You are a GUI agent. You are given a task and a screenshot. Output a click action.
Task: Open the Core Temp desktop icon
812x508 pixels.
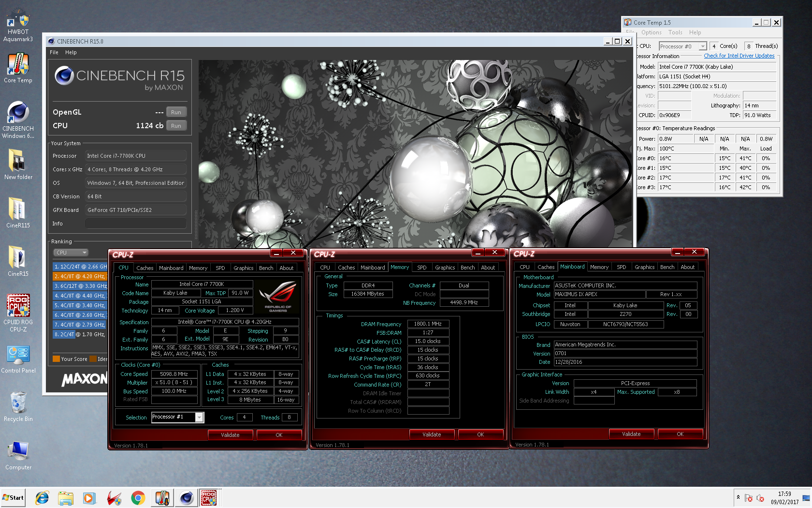[18, 68]
